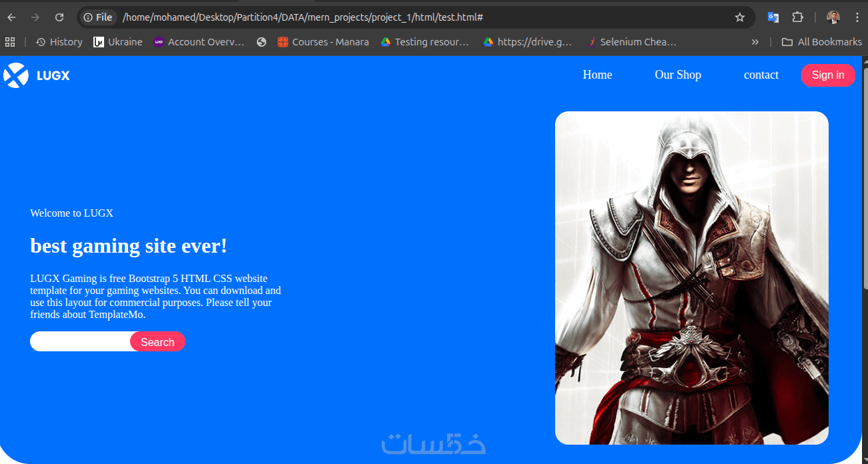Click the 'best gaming site ever!' heading
868x464 pixels.
(x=129, y=246)
